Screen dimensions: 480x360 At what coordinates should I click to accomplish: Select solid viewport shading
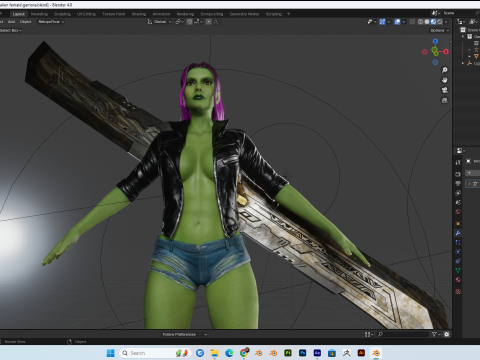(x=427, y=22)
